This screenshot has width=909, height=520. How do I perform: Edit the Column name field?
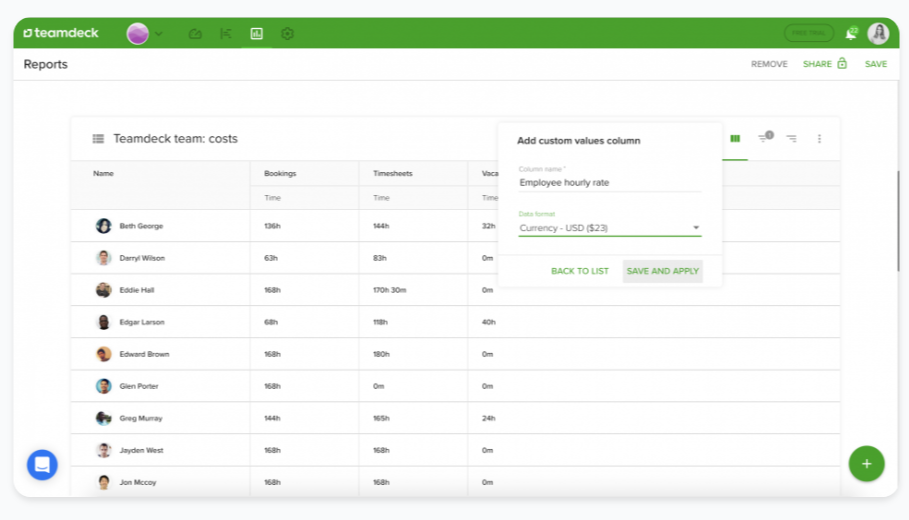[x=610, y=183]
